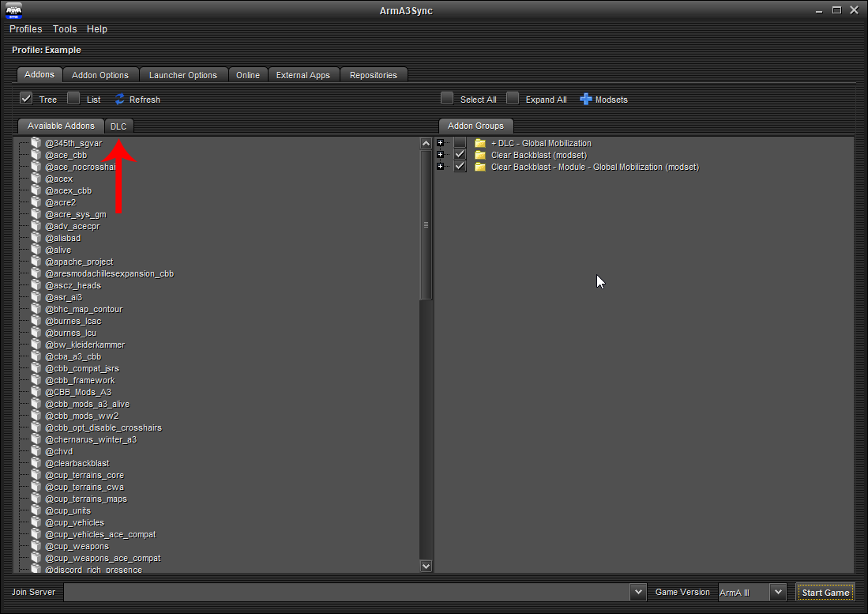Click the blue plus Modsets icon
Screen dimensions: 868x614
586,99
